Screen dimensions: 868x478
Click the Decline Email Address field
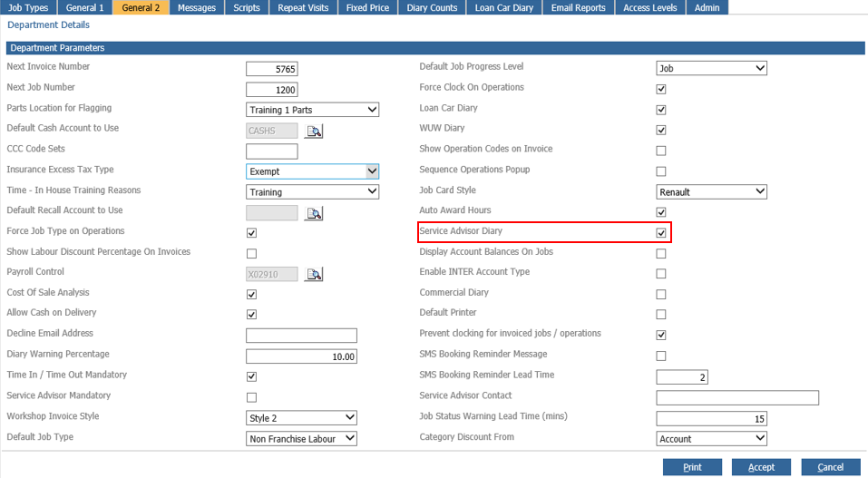(301, 335)
